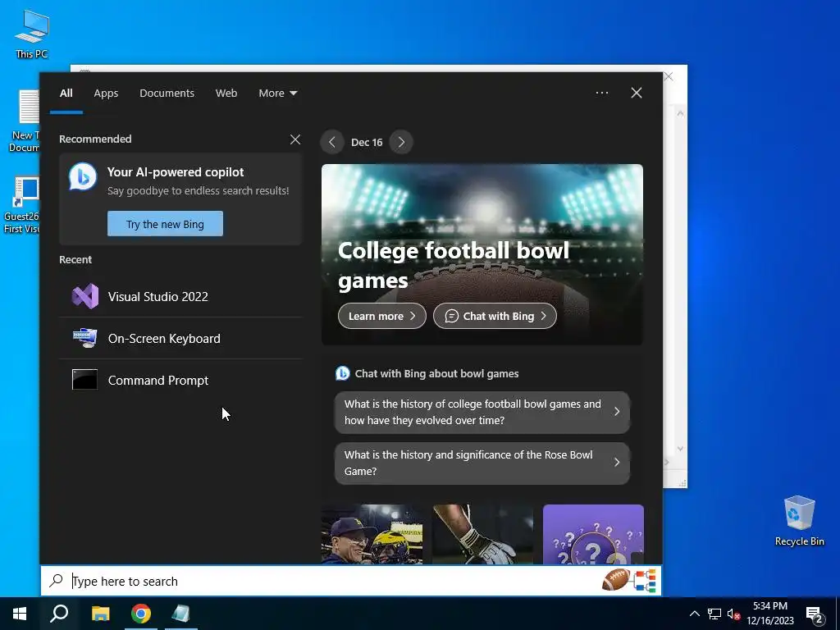Click the bracket chart icon in search box

pos(644,581)
